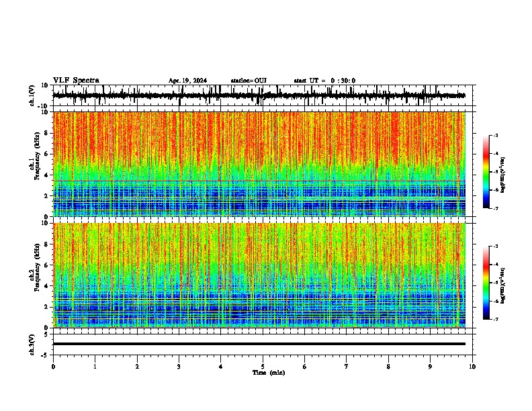Screen dimensions: 532x411
Task: Click time axis tick label "3"
Action: pyautogui.click(x=179, y=367)
